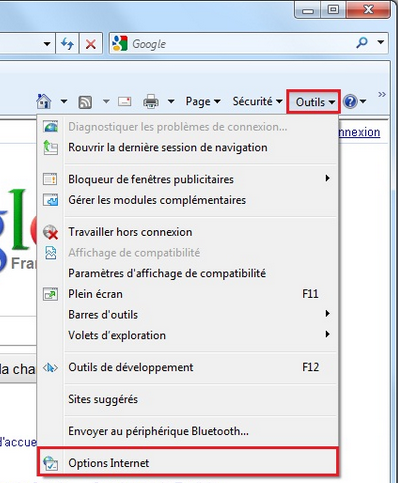Choose Travailler hors connexion

point(188,232)
